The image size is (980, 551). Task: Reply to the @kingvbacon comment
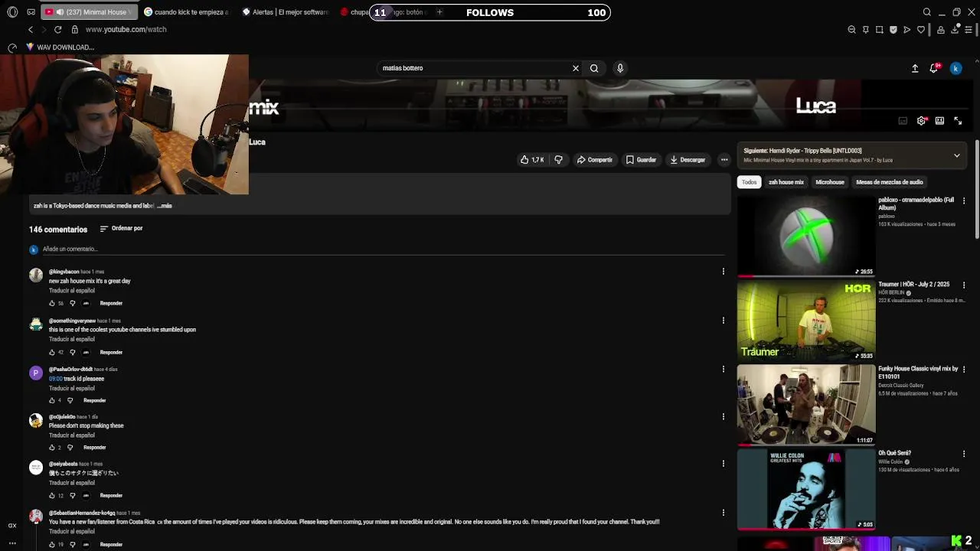click(111, 303)
